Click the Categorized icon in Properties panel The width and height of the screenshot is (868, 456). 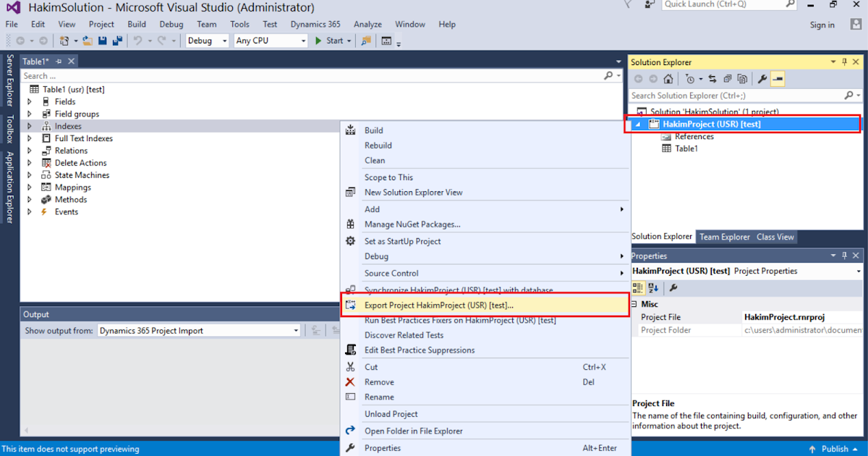[637, 287]
